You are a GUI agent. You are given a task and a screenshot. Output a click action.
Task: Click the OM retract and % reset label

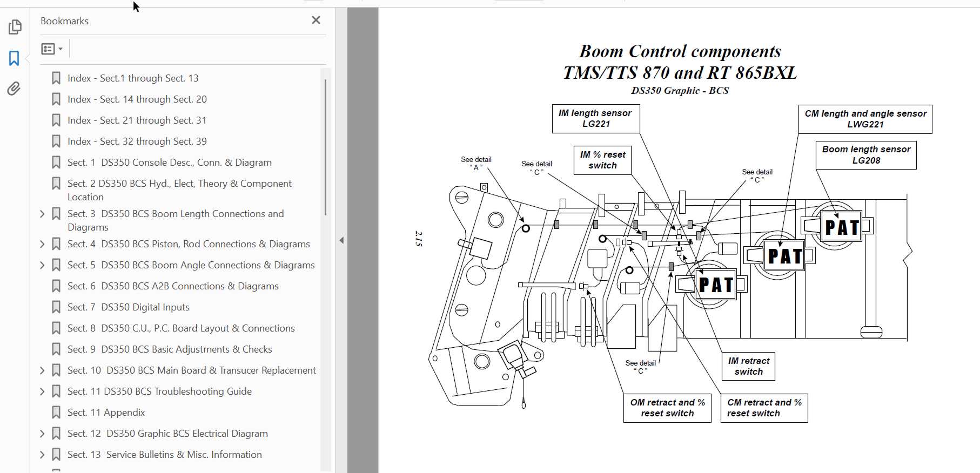click(668, 408)
